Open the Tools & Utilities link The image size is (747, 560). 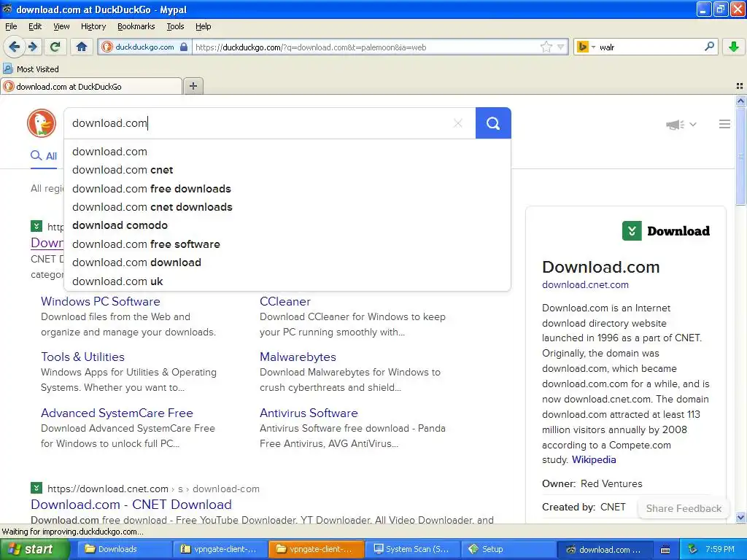click(x=82, y=357)
